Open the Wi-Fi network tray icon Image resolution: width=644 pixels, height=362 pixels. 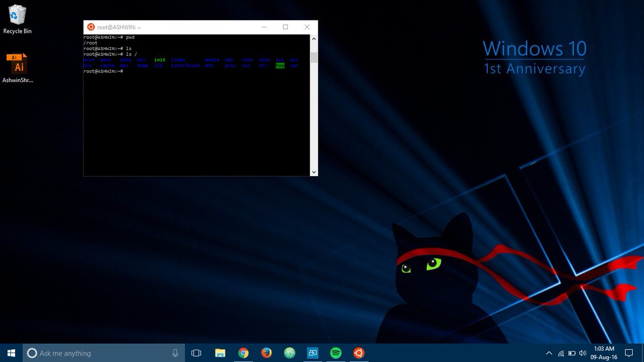point(561,353)
